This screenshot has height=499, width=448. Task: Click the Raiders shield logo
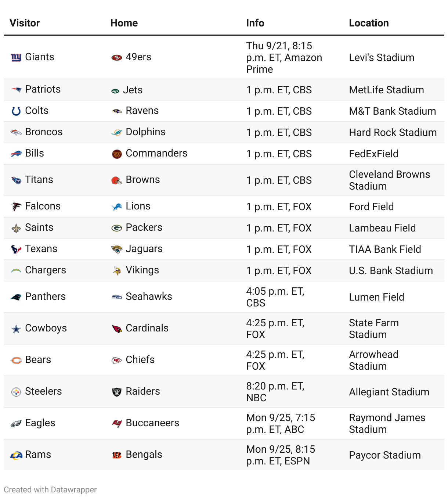(117, 392)
